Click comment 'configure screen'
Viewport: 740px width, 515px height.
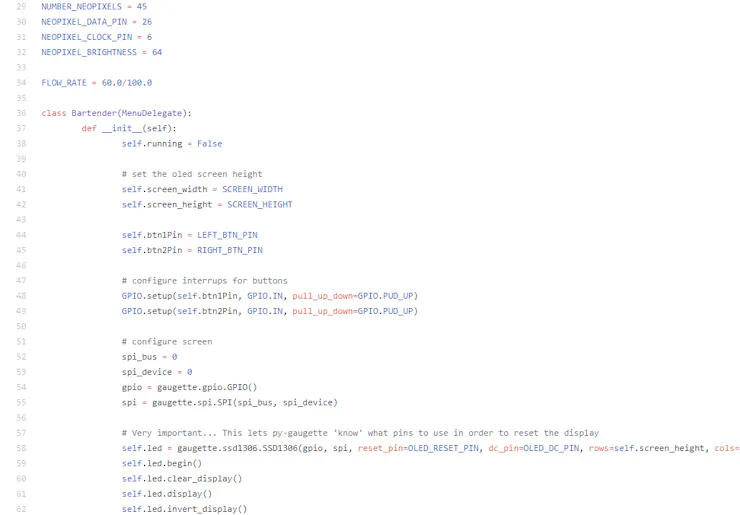167,342
